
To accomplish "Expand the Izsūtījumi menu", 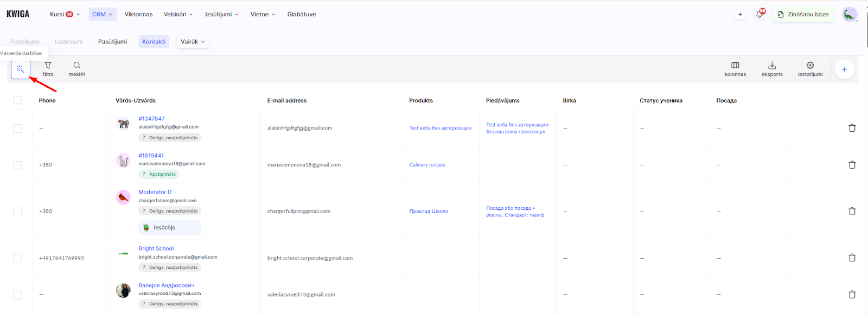I will tap(221, 15).
